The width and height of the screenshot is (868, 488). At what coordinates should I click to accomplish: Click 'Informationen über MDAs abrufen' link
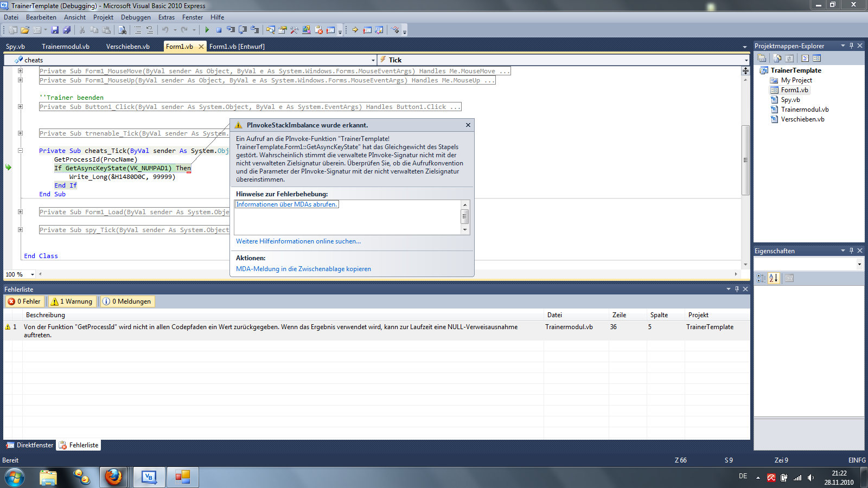coord(286,204)
